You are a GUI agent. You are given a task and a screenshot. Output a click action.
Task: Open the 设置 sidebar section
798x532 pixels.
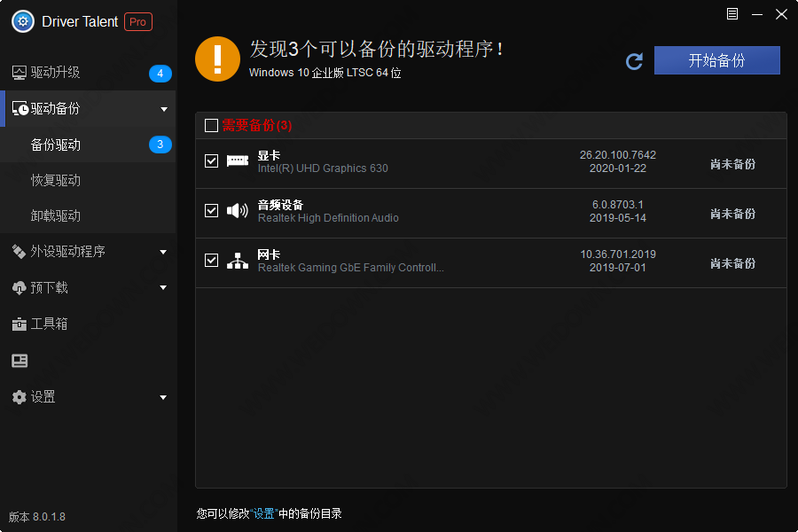[88, 396]
